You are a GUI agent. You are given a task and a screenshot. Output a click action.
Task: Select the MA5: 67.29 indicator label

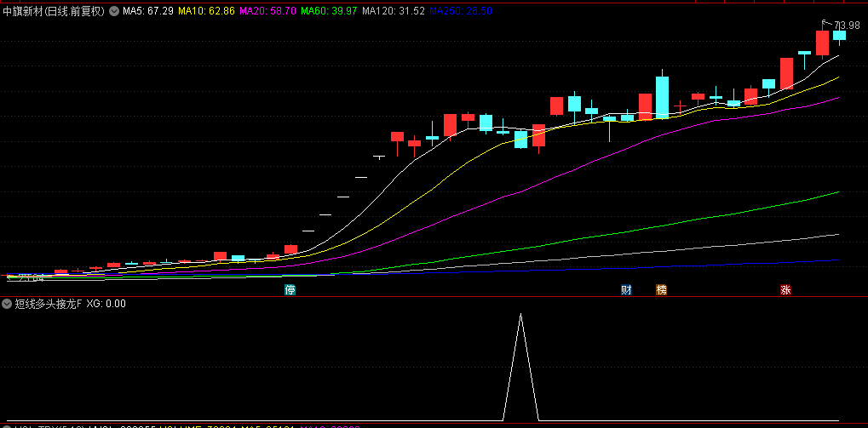[148, 11]
